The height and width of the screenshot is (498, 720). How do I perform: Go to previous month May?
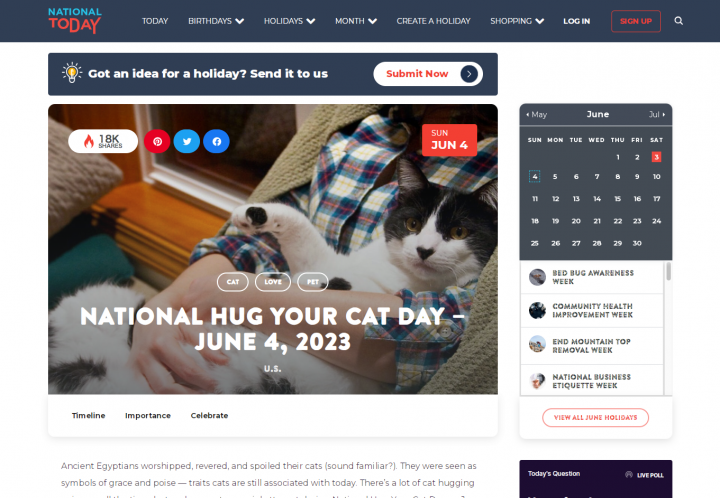536,114
